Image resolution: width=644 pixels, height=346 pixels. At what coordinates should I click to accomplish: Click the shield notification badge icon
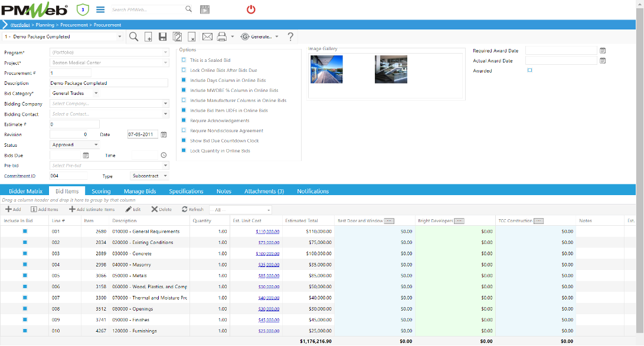83,9
